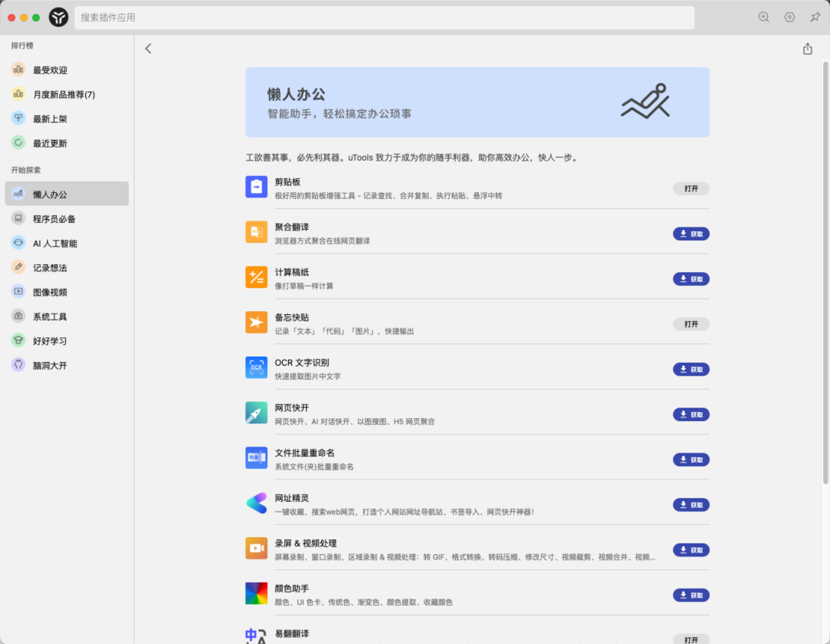The width and height of the screenshot is (830, 644).
Task: Click the 颜色助手 title text
Action: [292, 589]
